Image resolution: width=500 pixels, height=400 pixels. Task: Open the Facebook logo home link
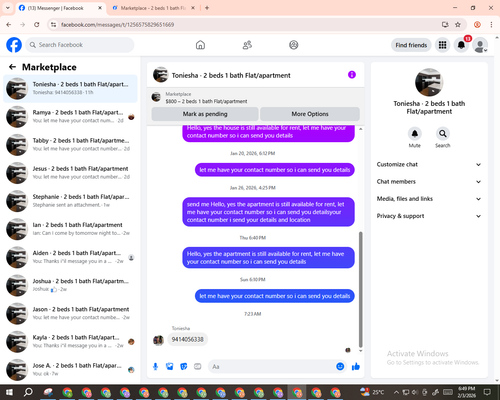tap(14, 45)
